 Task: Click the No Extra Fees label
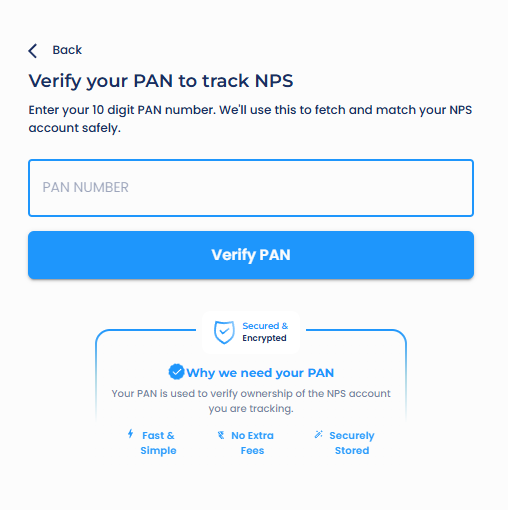tap(252, 443)
